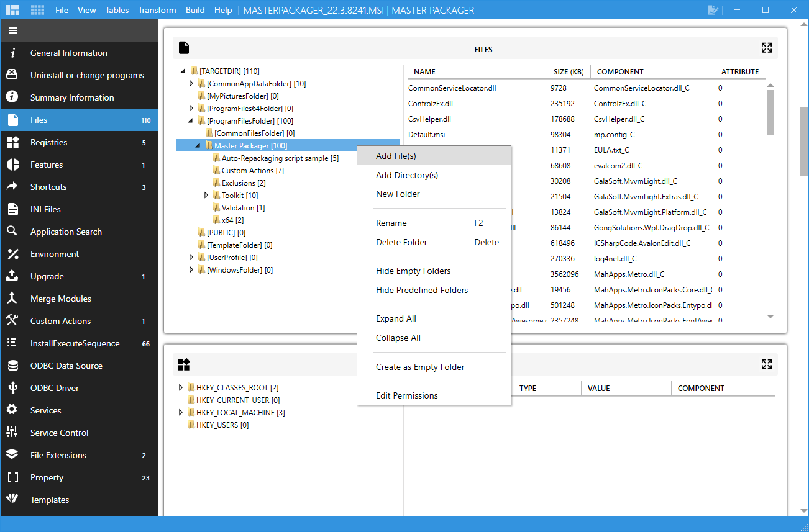Screen dimensions: 809x532
Task: Click the Templates sidebar icon
Action: 12,500
